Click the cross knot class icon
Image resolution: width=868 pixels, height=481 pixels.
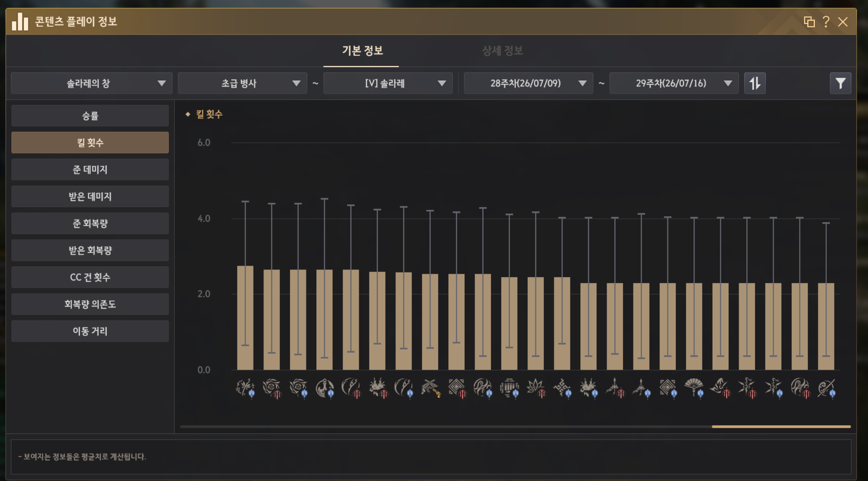tap(562, 388)
